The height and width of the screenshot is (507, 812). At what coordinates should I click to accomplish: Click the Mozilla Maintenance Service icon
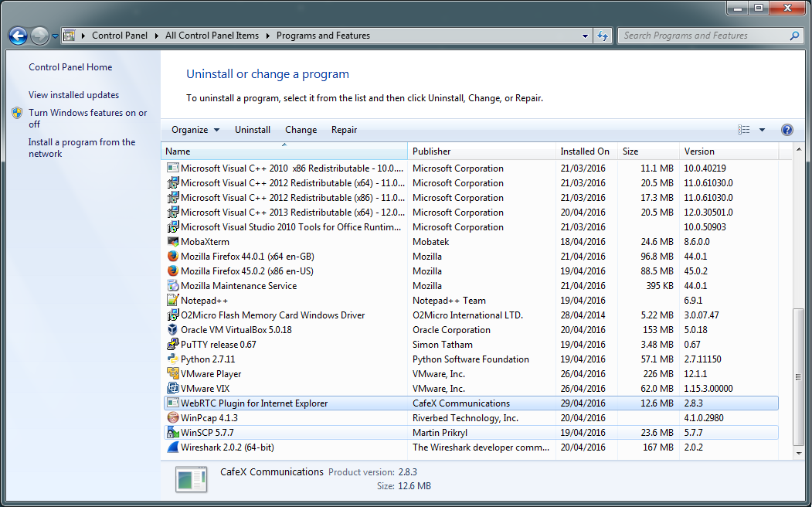(173, 286)
